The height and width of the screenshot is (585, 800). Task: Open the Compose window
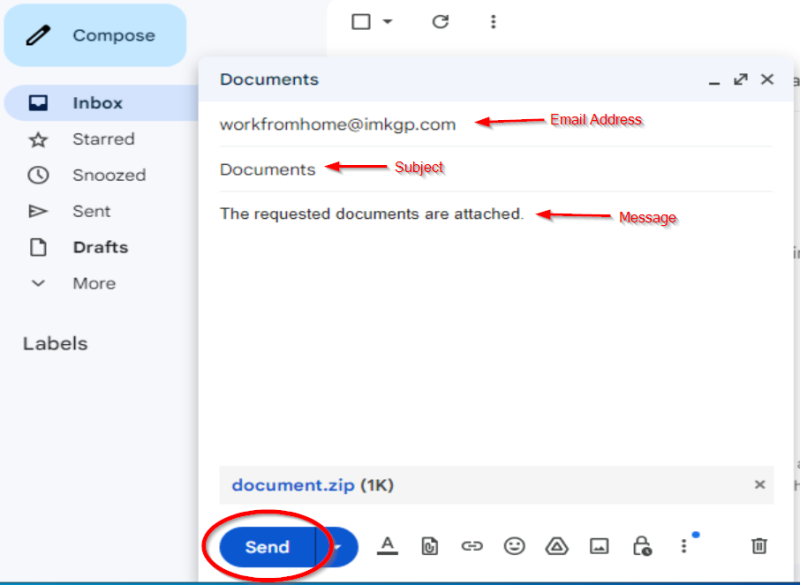(95, 35)
